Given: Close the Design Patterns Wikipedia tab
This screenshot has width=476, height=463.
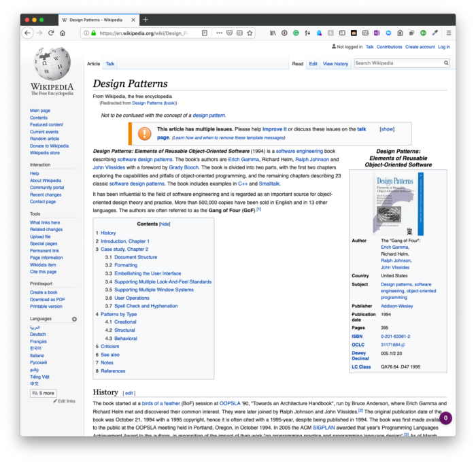Looking at the screenshot, I should pyautogui.click(x=133, y=20).
